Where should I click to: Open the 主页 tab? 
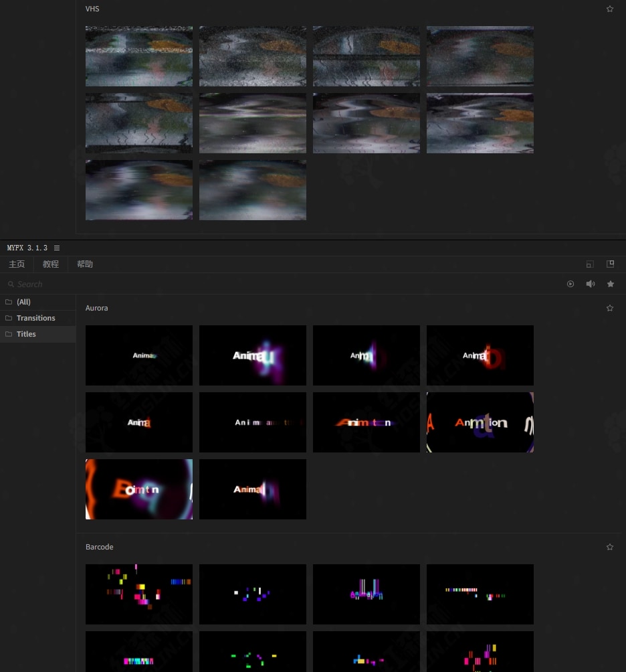point(17,264)
